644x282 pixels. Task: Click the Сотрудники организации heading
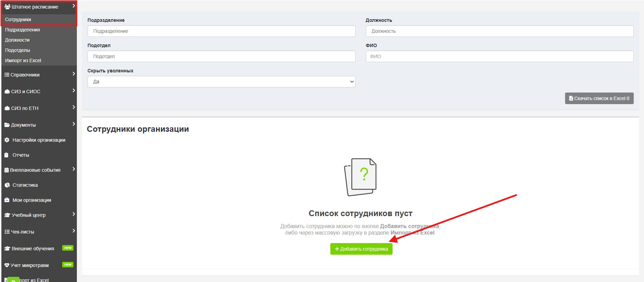(x=138, y=129)
